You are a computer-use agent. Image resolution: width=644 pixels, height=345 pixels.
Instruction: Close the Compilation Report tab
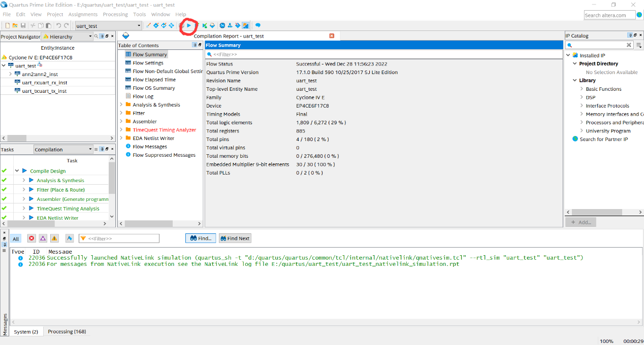[332, 36]
